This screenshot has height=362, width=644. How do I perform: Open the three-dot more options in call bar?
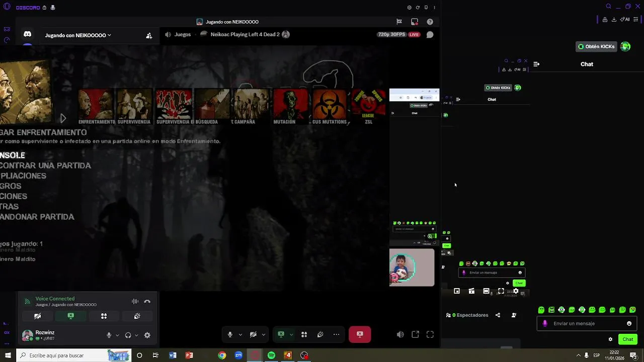[336, 335]
